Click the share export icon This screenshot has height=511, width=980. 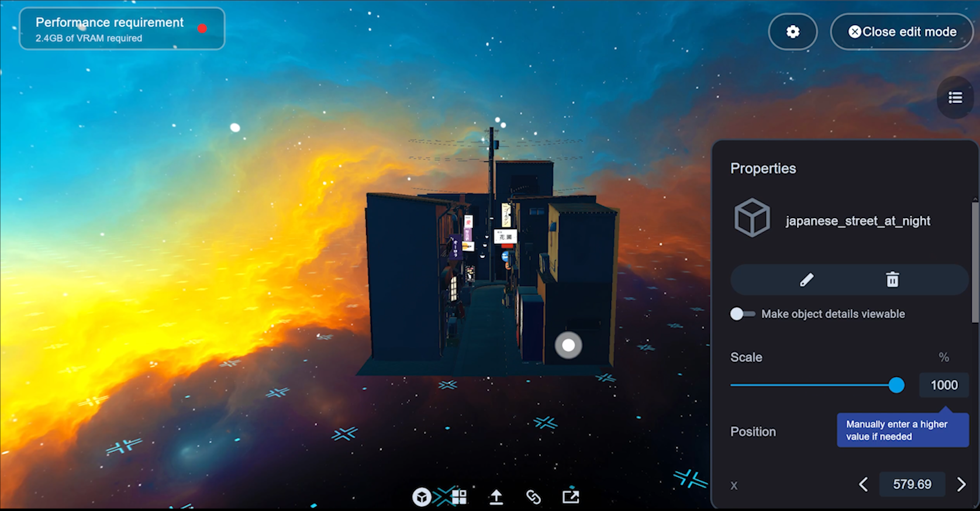coord(571,497)
